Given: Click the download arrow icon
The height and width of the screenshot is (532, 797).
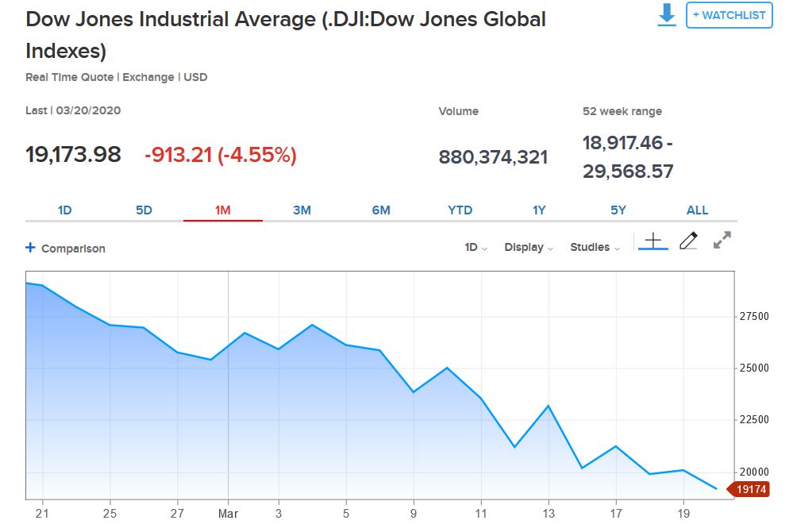Looking at the screenshot, I should (667, 14).
